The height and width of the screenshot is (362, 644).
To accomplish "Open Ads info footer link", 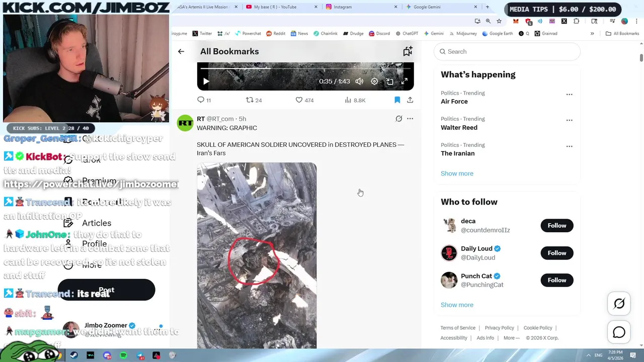I will pyautogui.click(x=485, y=338).
